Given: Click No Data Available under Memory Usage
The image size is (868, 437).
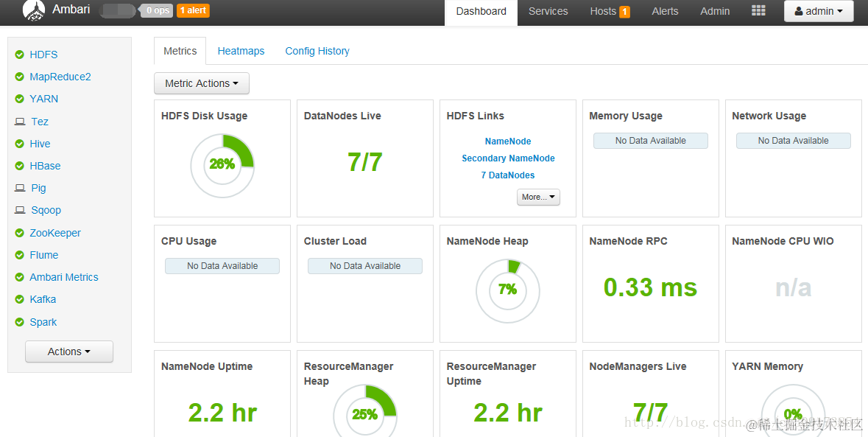Looking at the screenshot, I should [650, 141].
